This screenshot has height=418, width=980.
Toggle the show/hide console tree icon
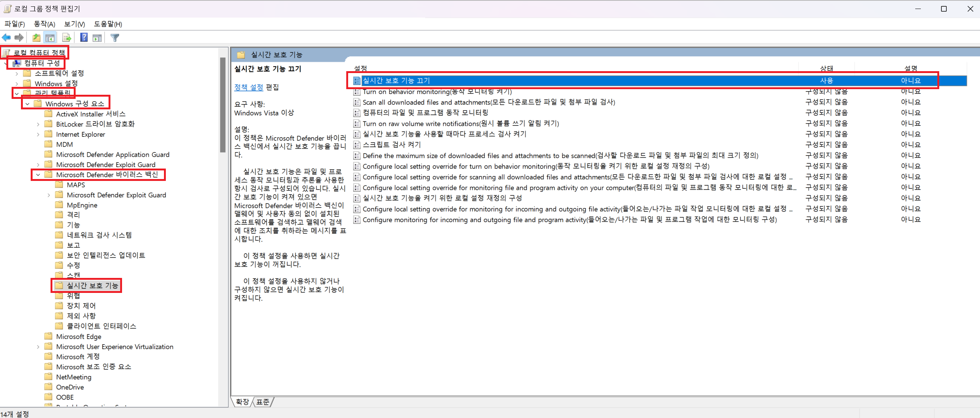point(50,37)
